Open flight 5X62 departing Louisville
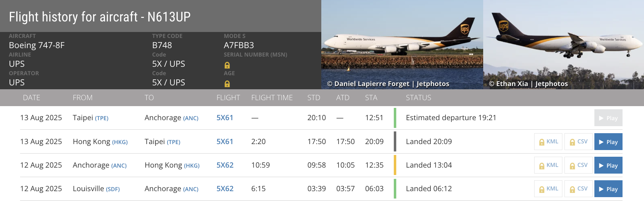Screen dimensions: 644x201 click(x=225, y=189)
